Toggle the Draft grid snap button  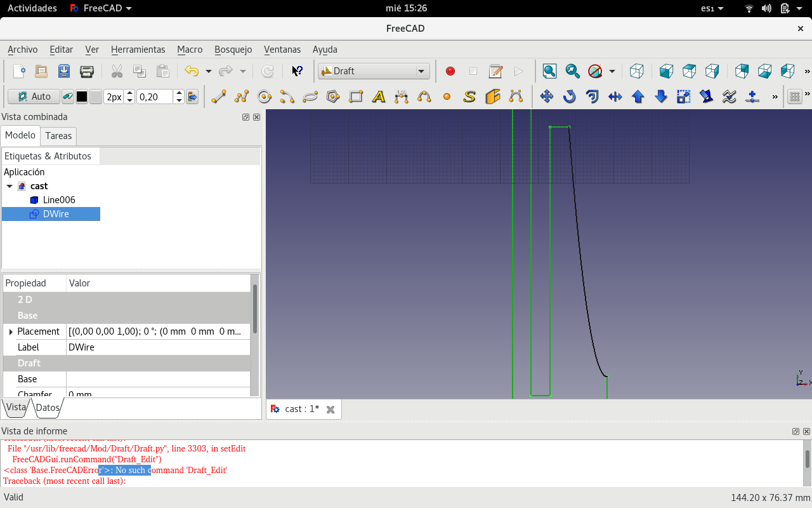click(794, 97)
